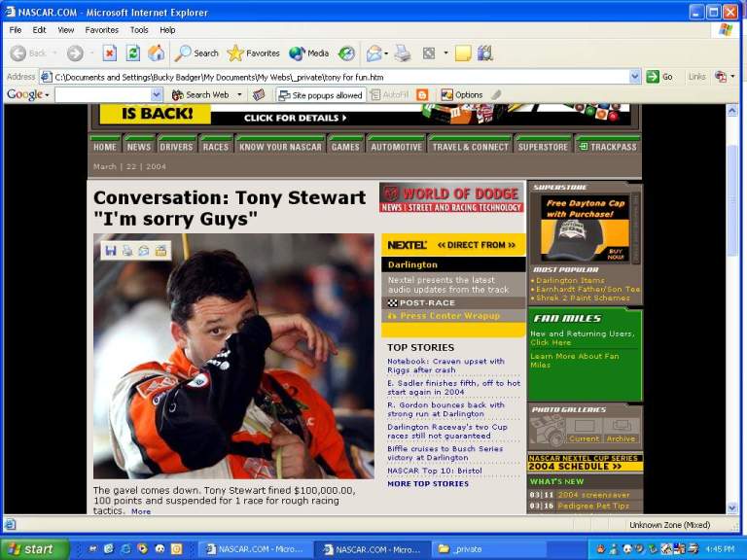The width and height of the screenshot is (747, 560).
Task: Click the Search Web button
Action: pyautogui.click(x=201, y=94)
